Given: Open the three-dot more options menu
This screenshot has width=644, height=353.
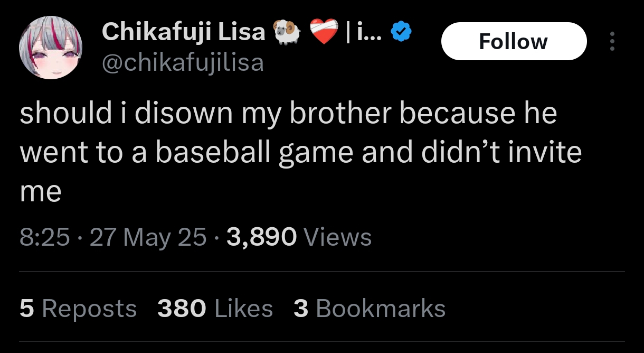Looking at the screenshot, I should [x=612, y=41].
